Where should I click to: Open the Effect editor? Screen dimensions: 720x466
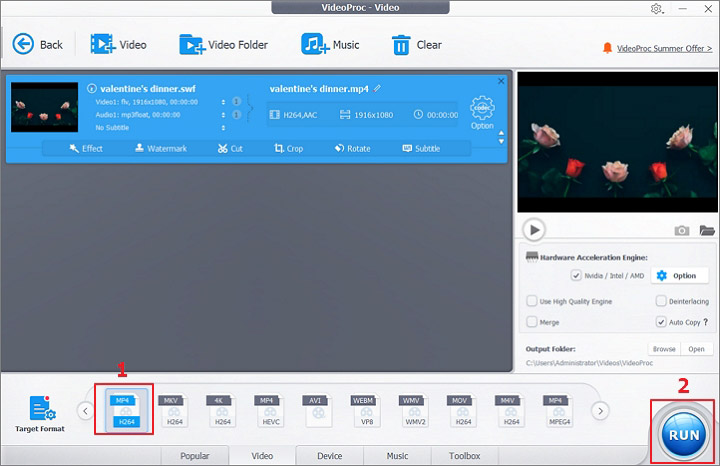pos(86,148)
